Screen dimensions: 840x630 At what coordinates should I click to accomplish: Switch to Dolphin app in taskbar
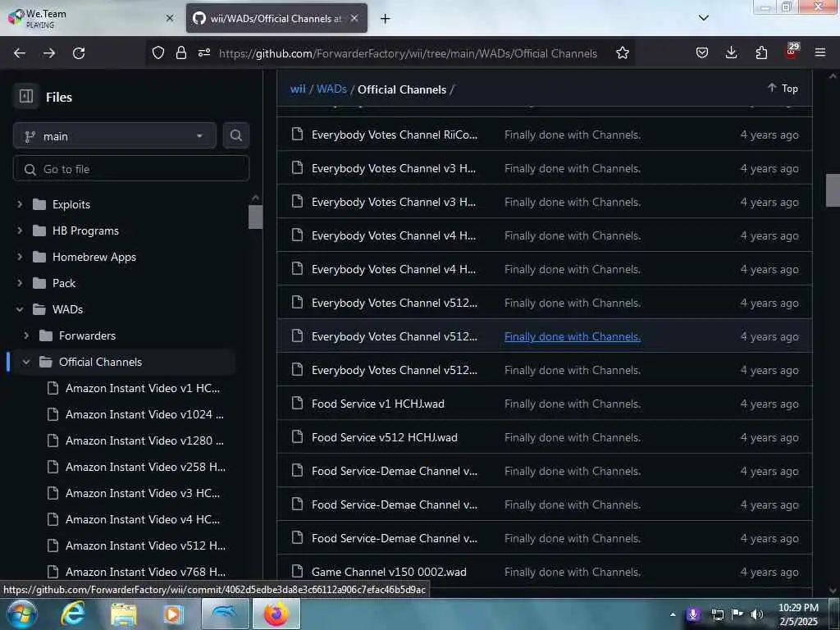226,614
